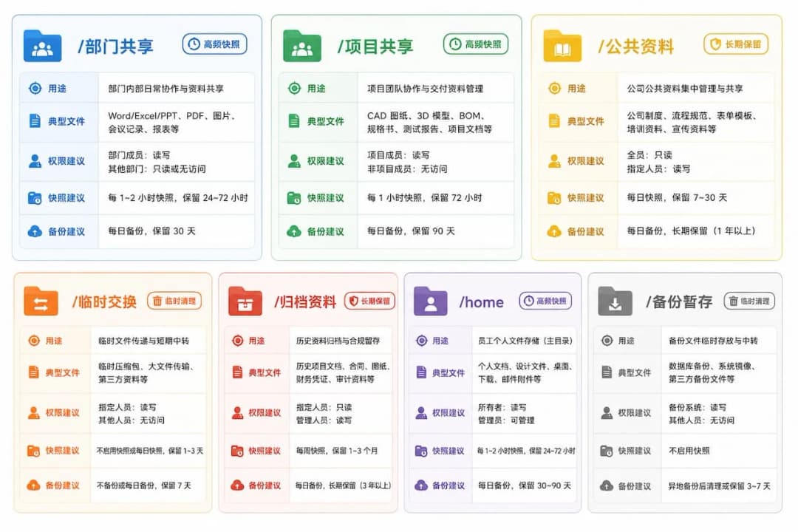Click text 每周快照，保留 1~3 个月
The height and width of the screenshot is (532, 798).
(x=337, y=451)
